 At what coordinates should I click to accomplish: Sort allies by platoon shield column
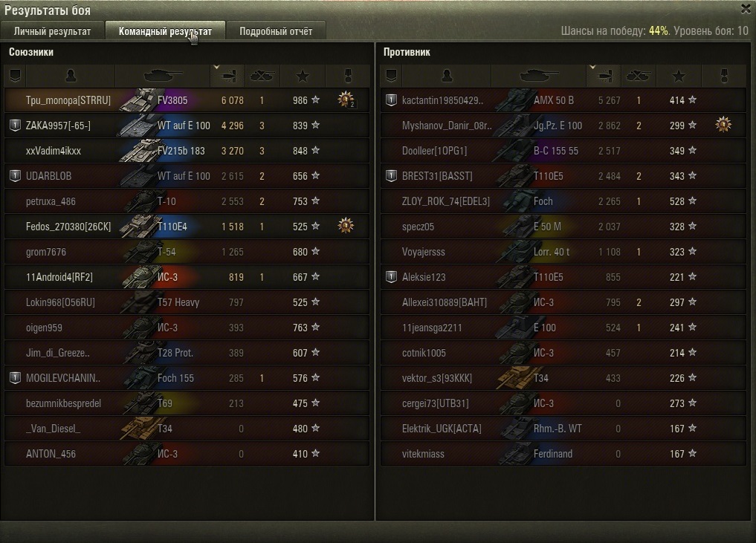(x=15, y=76)
